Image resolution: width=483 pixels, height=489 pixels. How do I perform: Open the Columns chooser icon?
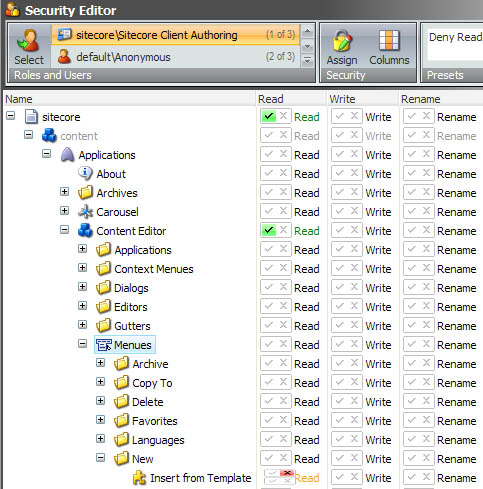[389, 40]
